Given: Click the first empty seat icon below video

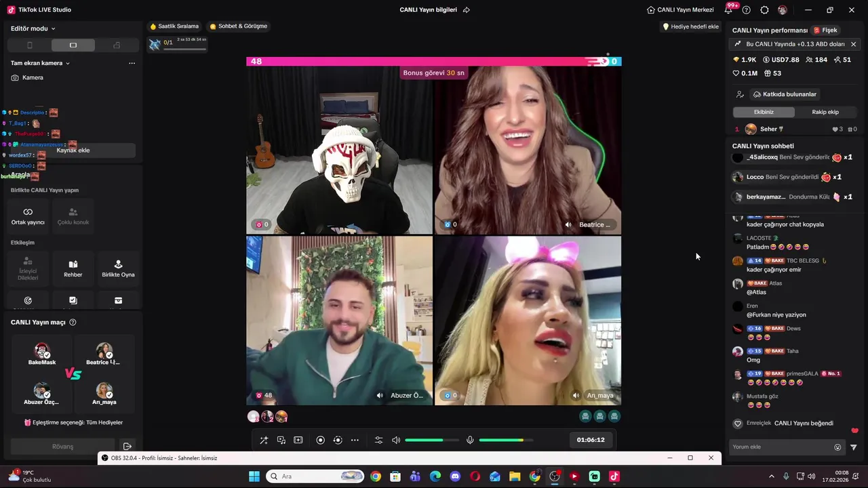Looking at the screenshot, I should 585,416.
